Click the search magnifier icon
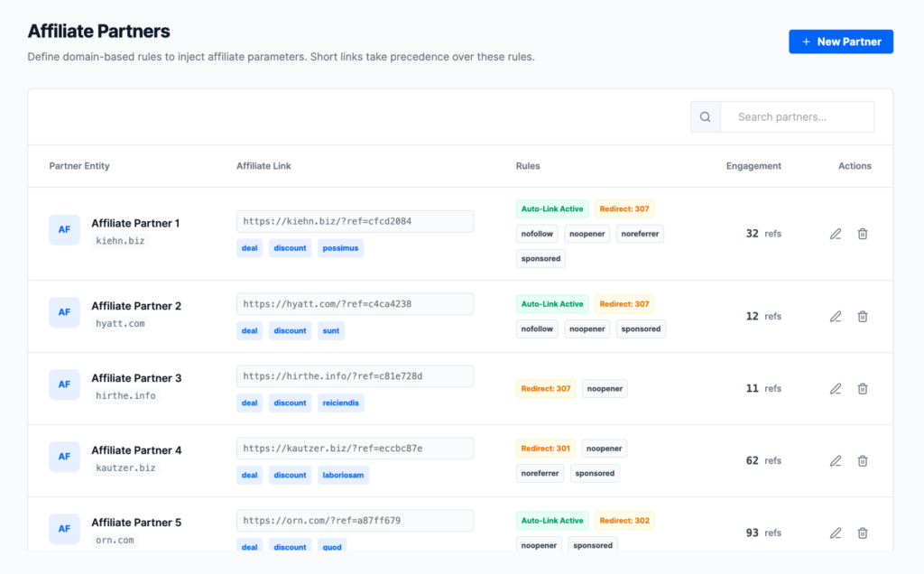 pyautogui.click(x=706, y=116)
